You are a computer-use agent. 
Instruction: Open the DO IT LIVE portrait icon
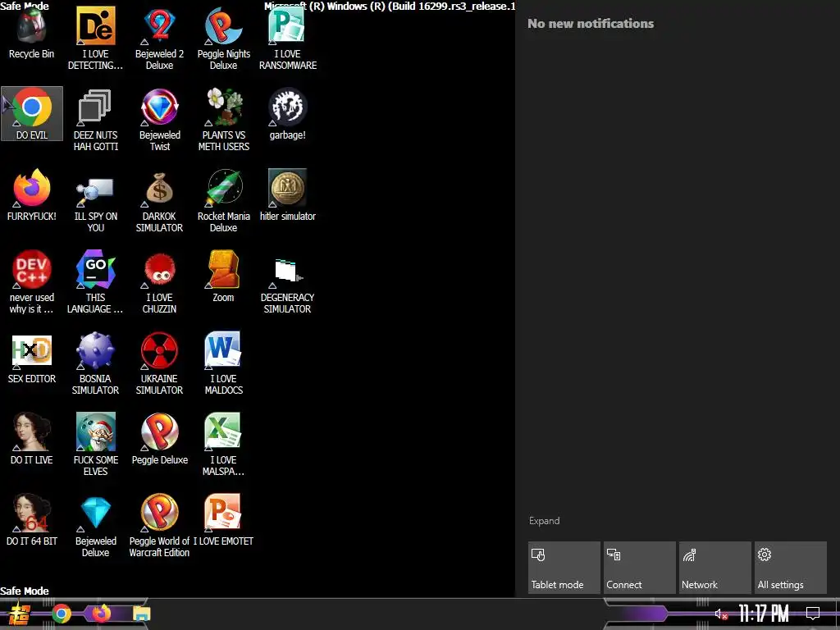pos(32,439)
